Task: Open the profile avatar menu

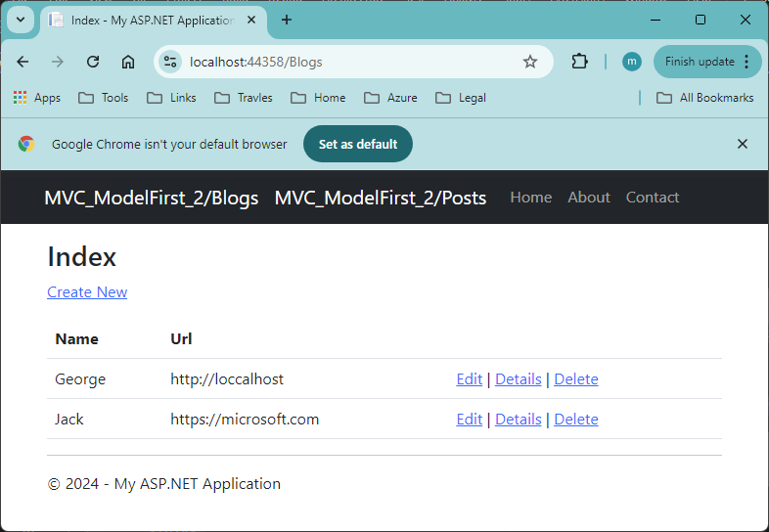Action: pyautogui.click(x=632, y=62)
